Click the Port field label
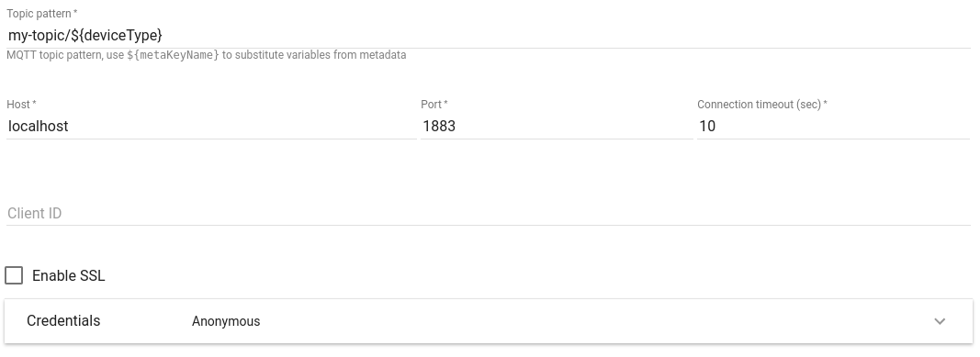The image size is (980, 357). (x=434, y=105)
